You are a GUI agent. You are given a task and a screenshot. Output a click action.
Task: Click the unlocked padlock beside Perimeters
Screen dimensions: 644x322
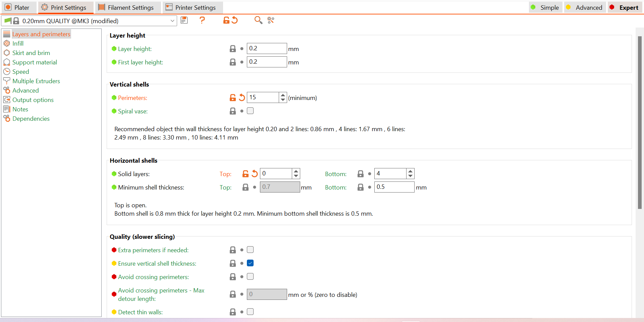click(232, 98)
